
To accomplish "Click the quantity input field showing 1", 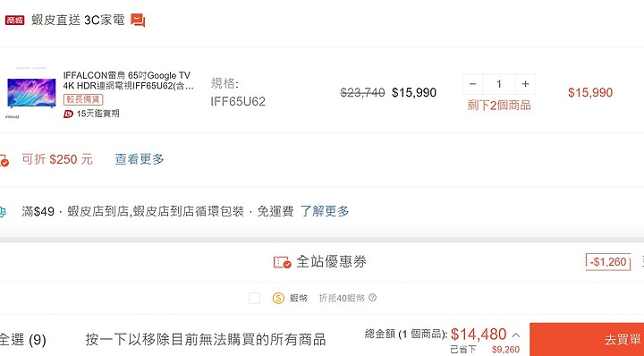I will pyautogui.click(x=499, y=84).
